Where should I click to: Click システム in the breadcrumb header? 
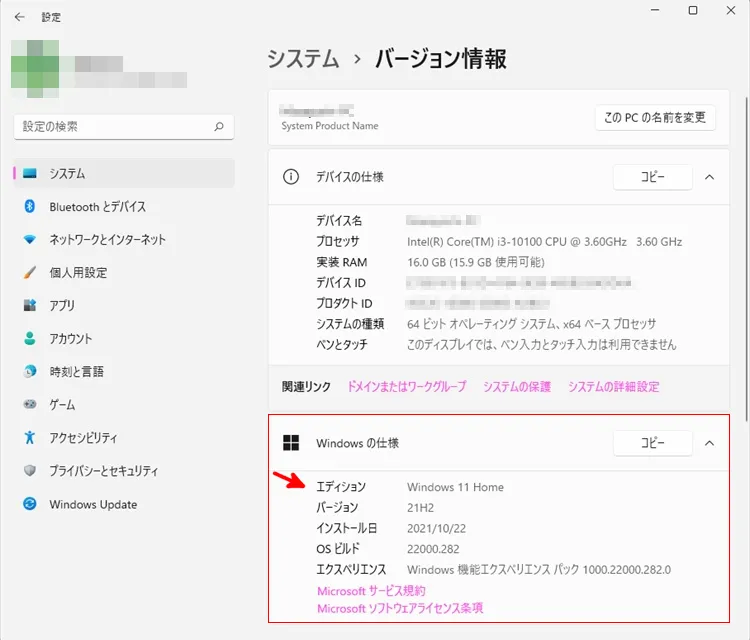tap(303, 59)
